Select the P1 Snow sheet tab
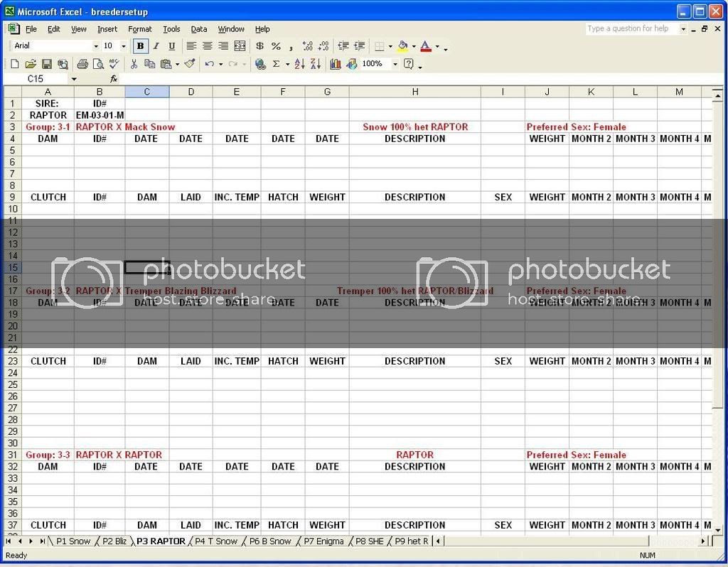Screen dimensions: 728x567 (73, 541)
